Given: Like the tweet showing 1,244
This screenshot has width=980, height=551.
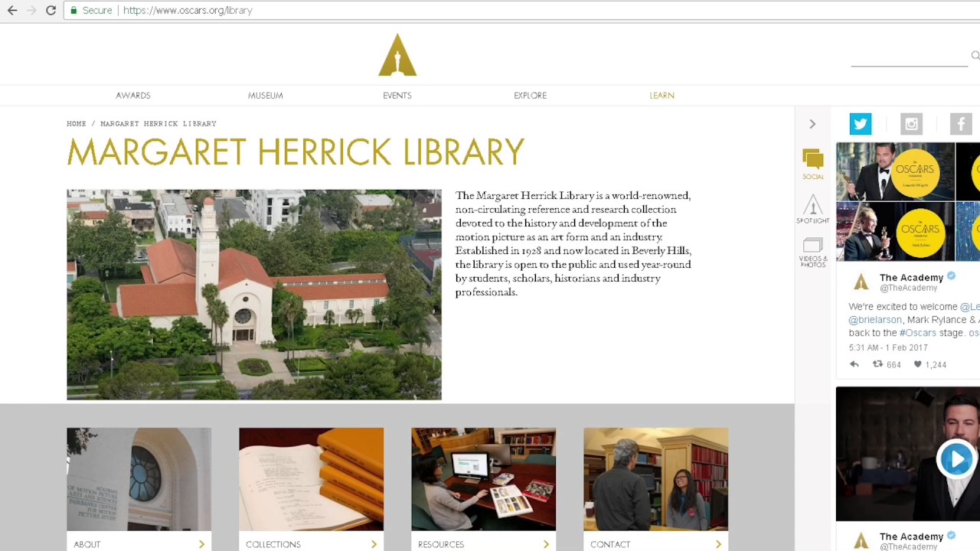Looking at the screenshot, I should (917, 364).
